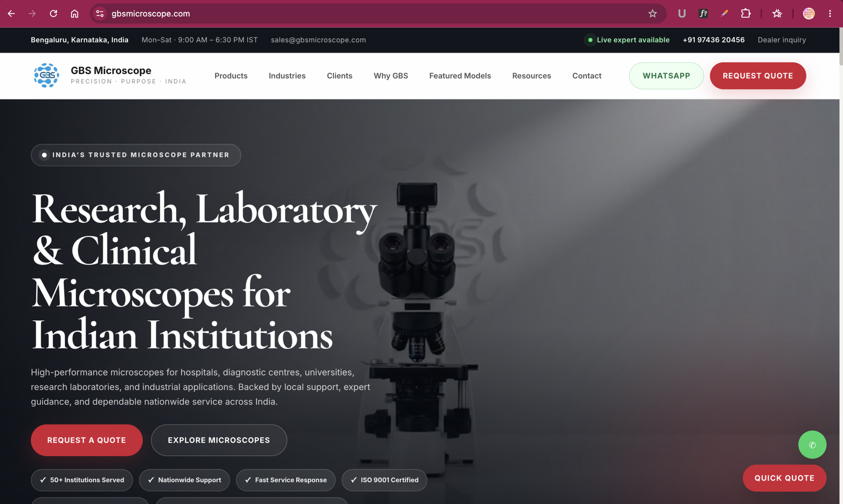This screenshot has width=843, height=504.
Task: Open the browser profile avatar
Action: coord(809,14)
